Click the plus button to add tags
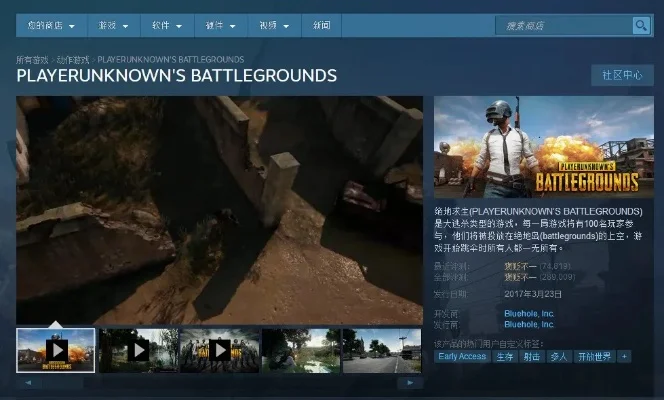Viewport: 664px width, 400px height. (624, 356)
